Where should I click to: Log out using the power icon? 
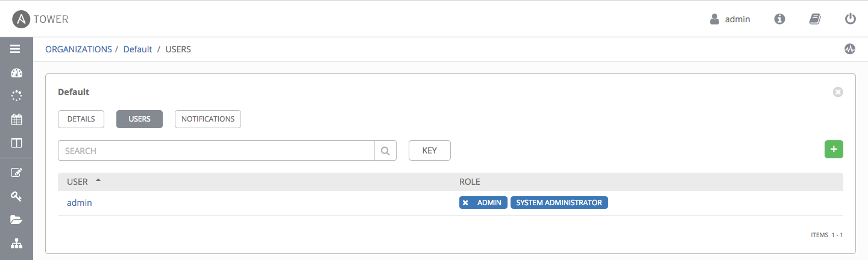point(850,19)
